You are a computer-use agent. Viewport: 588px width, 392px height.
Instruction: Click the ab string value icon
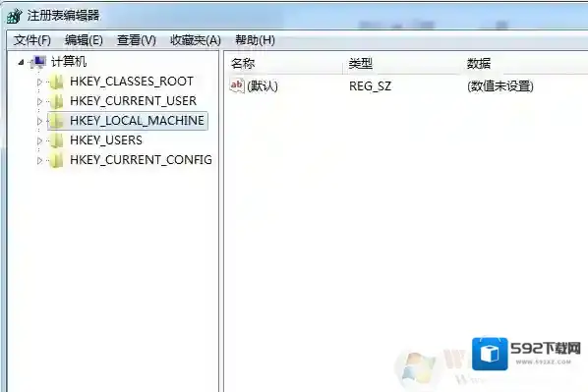click(237, 86)
